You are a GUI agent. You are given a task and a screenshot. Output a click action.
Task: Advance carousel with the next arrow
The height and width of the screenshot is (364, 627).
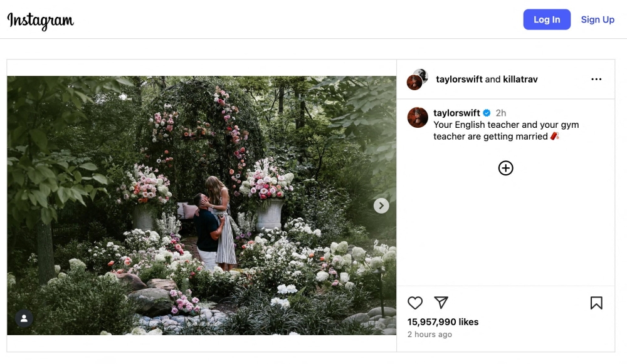pyautogui.click(x=381, y=205)
